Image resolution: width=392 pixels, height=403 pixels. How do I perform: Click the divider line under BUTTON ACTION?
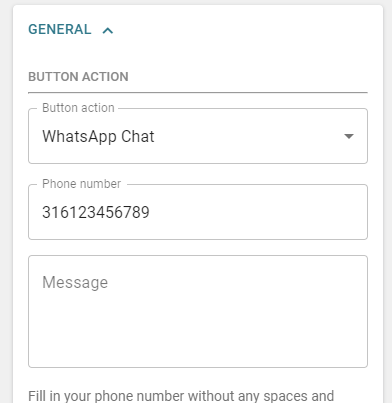click(198, 92)
